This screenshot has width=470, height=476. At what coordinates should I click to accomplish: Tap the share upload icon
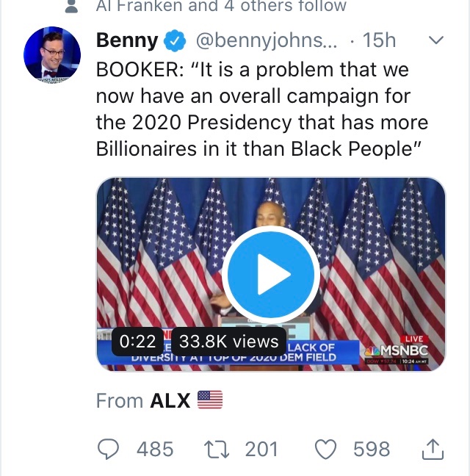pyautogui.click(x=433, y=447)
